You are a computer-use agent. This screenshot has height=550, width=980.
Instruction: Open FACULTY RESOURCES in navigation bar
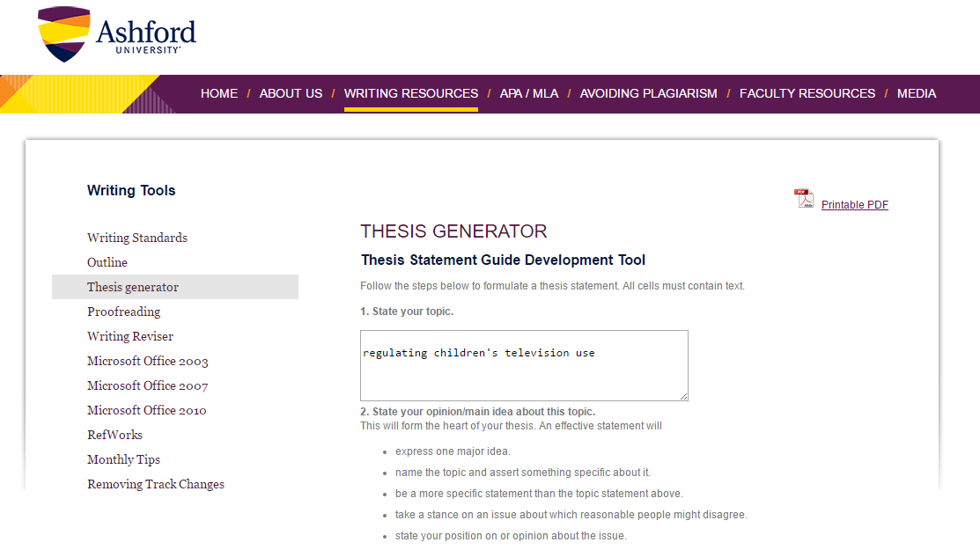pos(807,93)
